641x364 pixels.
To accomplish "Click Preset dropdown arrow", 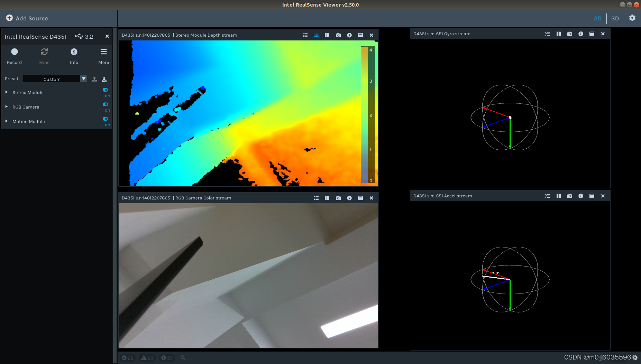I will tap(84, 79).
